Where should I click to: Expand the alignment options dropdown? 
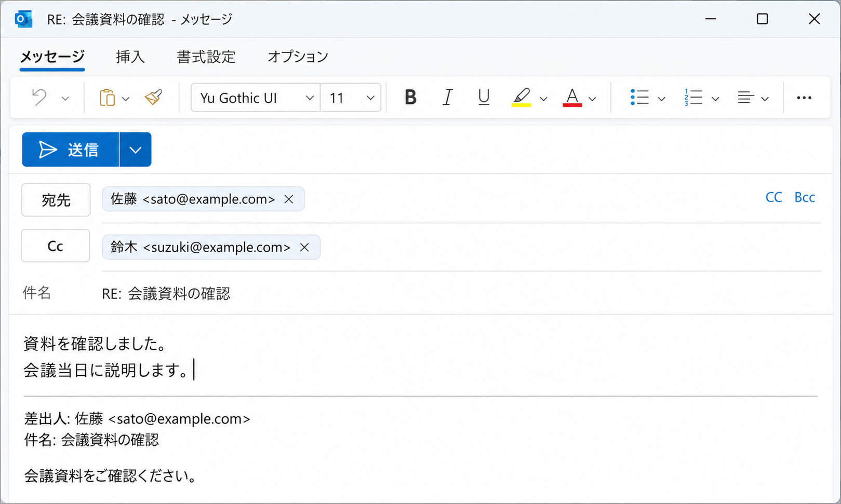(x=765, y=98)
